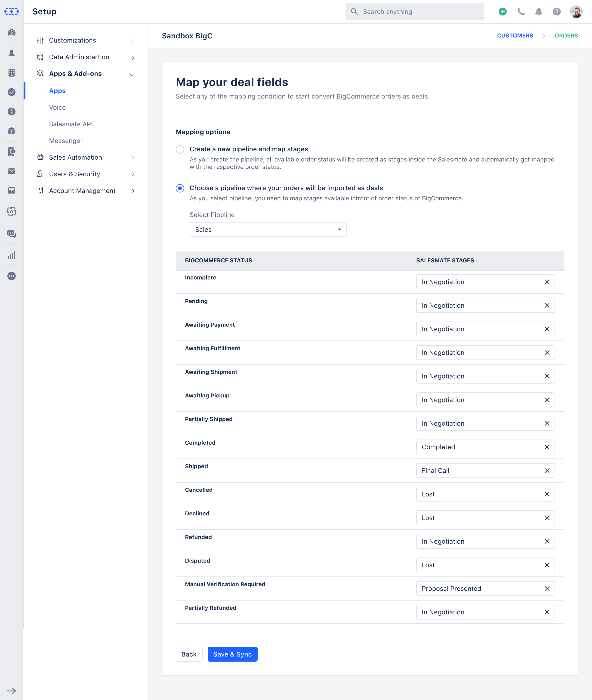Clear the Disputed row stage mapping
This screenshot has height=700, width=592.
(x=547, y=565)
